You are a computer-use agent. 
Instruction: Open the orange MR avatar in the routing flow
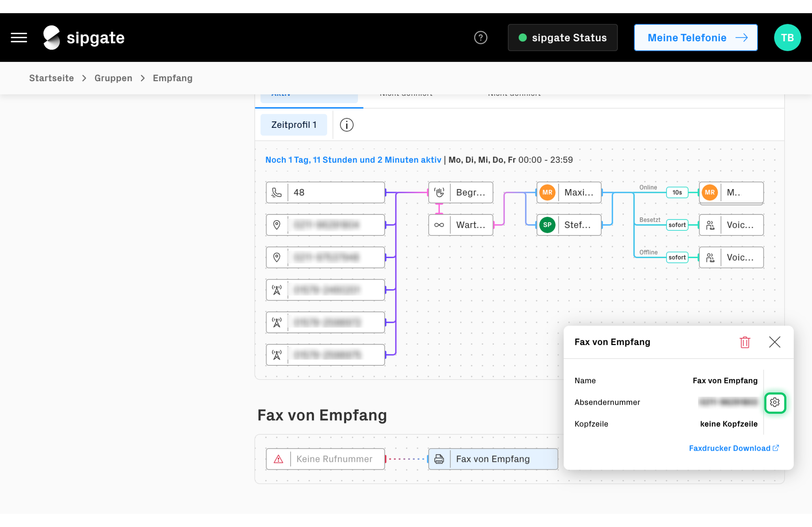[547, 192]
